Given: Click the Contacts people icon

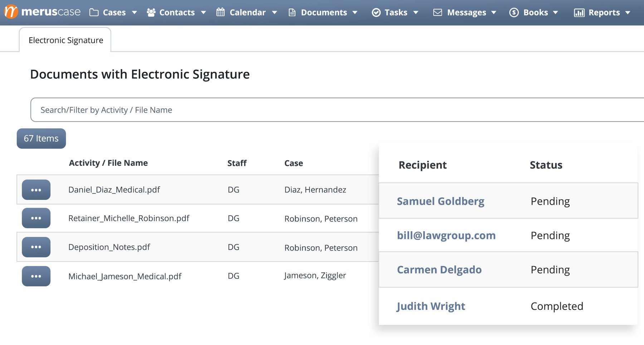Looking at the screenshot, I should pos(151,12).
